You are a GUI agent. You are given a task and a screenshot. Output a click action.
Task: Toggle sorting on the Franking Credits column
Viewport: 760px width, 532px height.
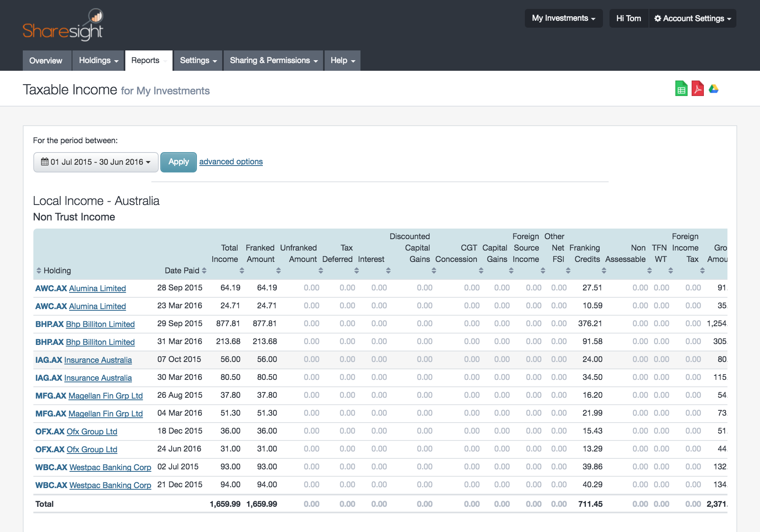603,270
